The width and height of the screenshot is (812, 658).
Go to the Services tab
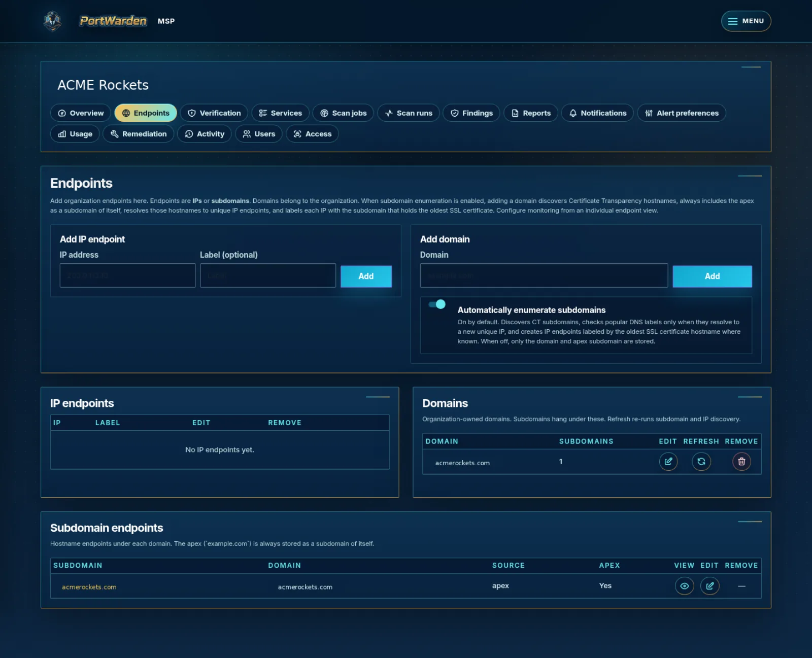tap(280, 113)
